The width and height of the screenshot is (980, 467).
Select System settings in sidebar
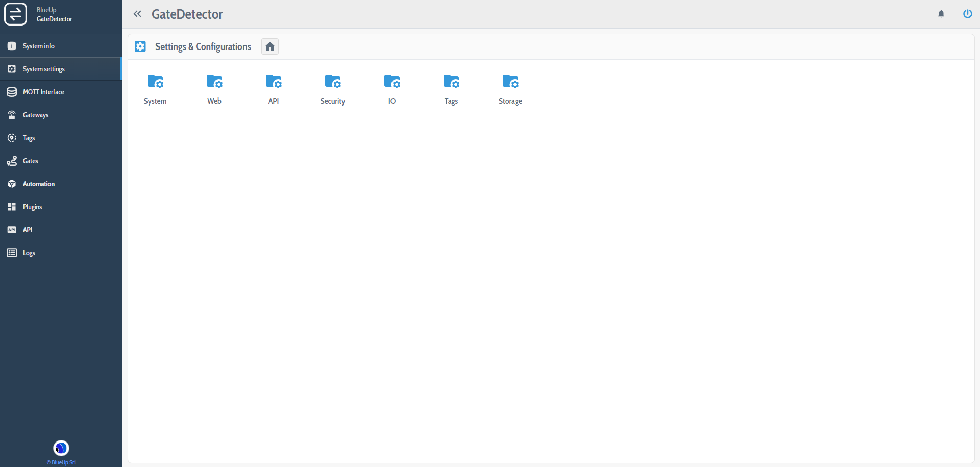point(43,69)
